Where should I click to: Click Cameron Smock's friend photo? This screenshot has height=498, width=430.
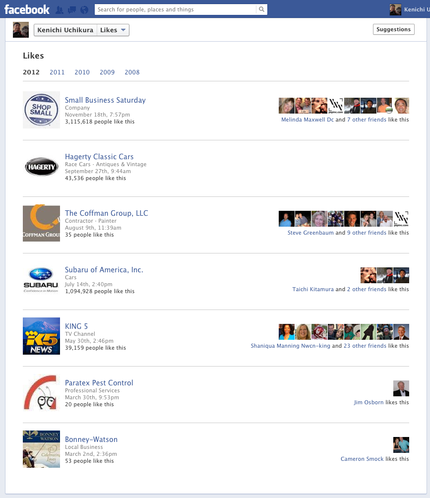click(401, 445)
